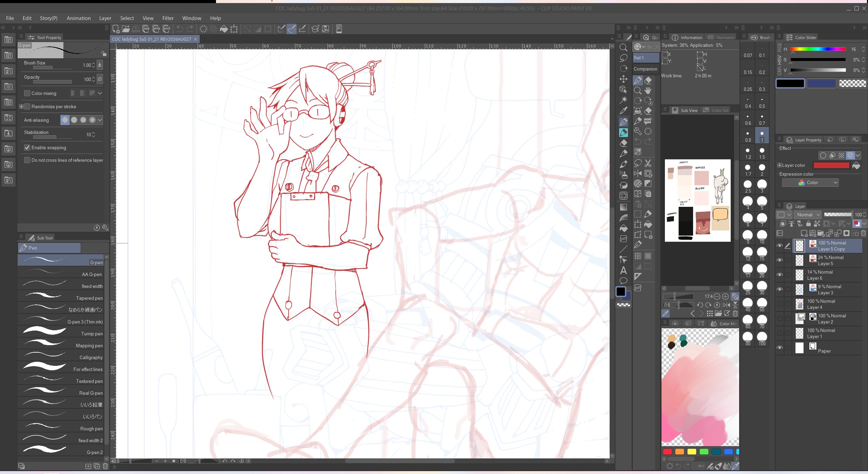Viewport: 868px width, 474px height.
Task: Select the Move layer tool
Action: 623,79
